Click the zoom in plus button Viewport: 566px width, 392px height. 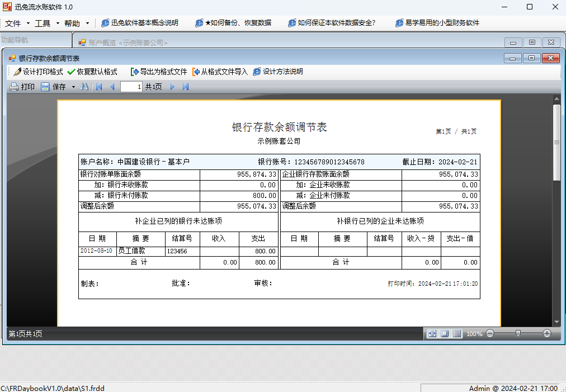pos(547,333)
